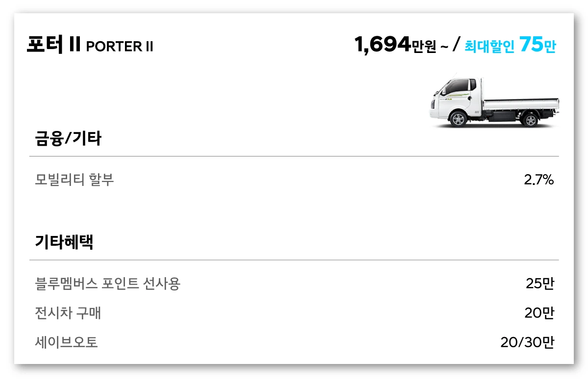Click the white Porter truck image
Screen dimensions: 588x390
[494, 103]
